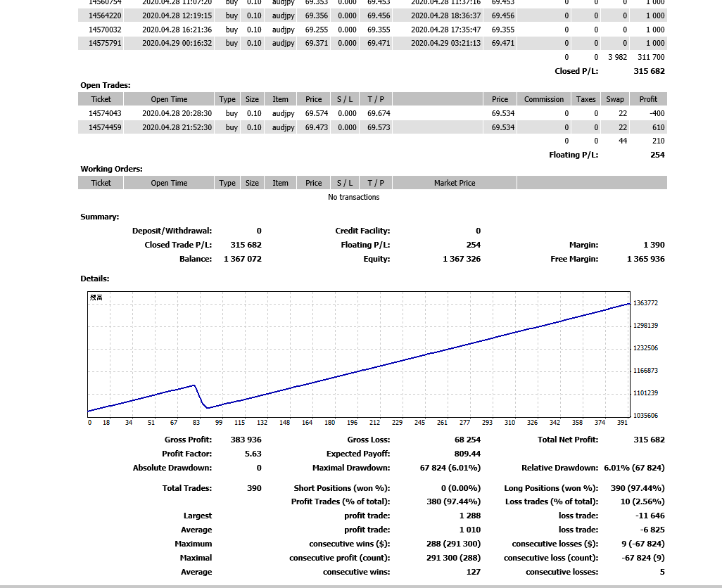This screenshot has width=722, height=588.
Task: Click the balance legend label inside the chart
Action: 96,298
